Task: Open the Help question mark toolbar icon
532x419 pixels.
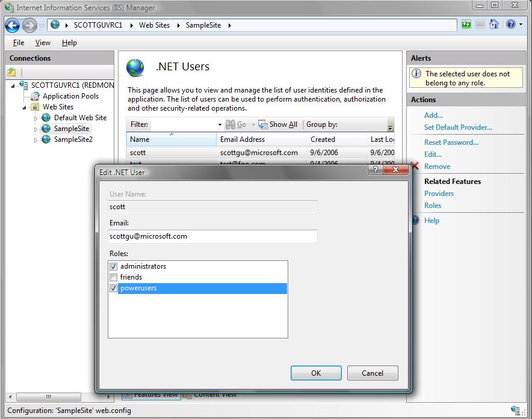Action: 510,24
